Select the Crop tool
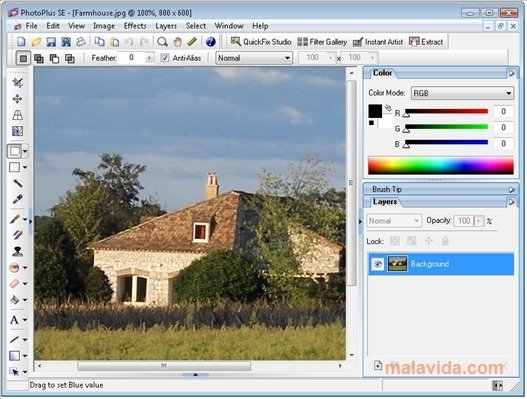 coord(17,83)
